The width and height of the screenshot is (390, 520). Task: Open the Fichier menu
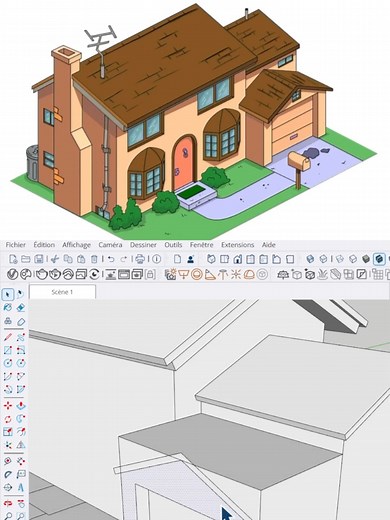pos(16,245)
